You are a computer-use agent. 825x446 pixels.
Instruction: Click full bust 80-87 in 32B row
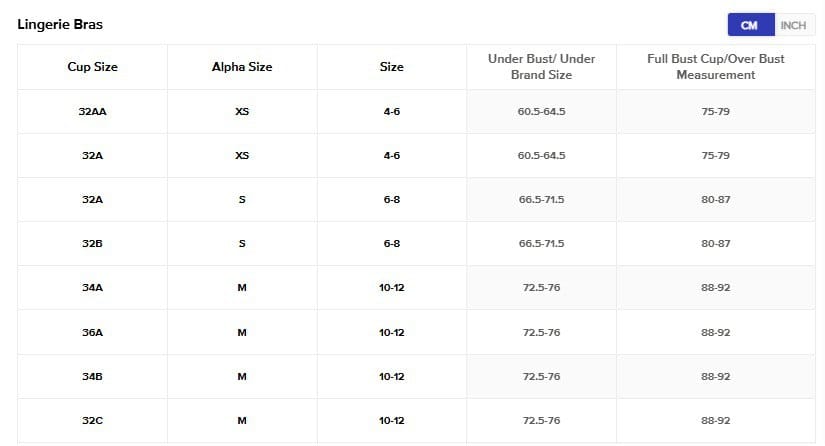pyautogui.click(x=715, y=243)
